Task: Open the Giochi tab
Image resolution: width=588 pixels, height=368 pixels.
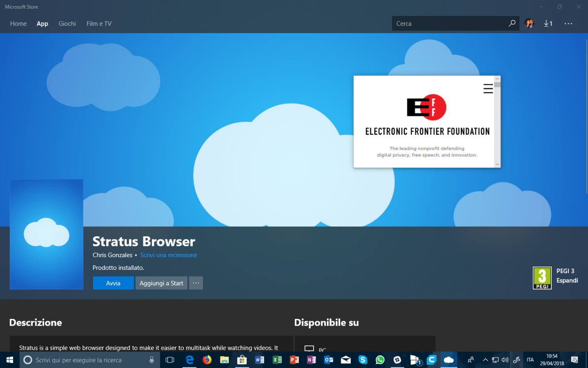Action: point(67,24)
